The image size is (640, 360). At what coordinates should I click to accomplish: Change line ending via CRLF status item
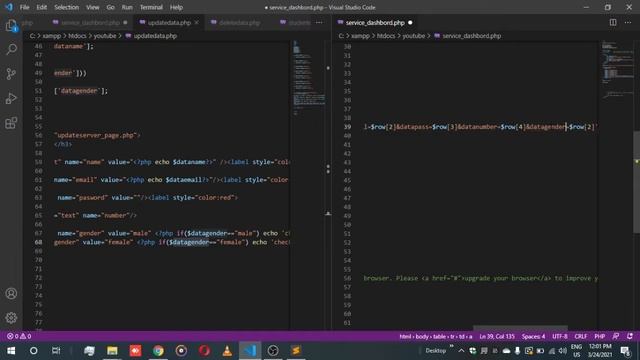580,336
